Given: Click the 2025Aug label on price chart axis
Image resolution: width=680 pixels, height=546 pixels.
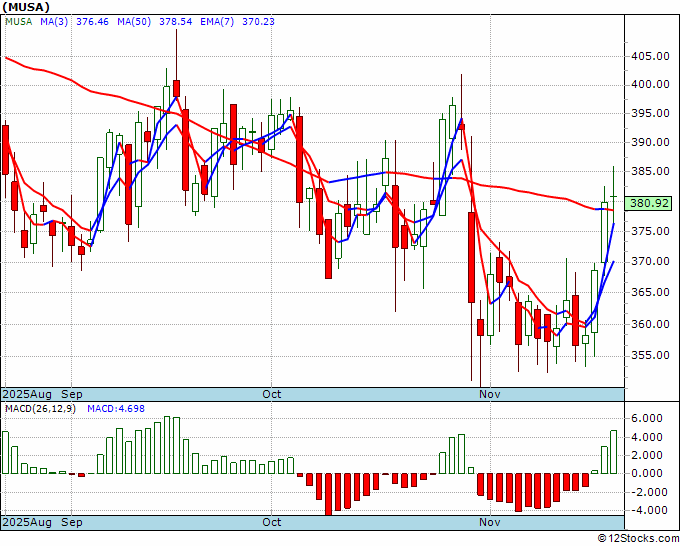Looking at the screenshot, I should coord(27,394).
